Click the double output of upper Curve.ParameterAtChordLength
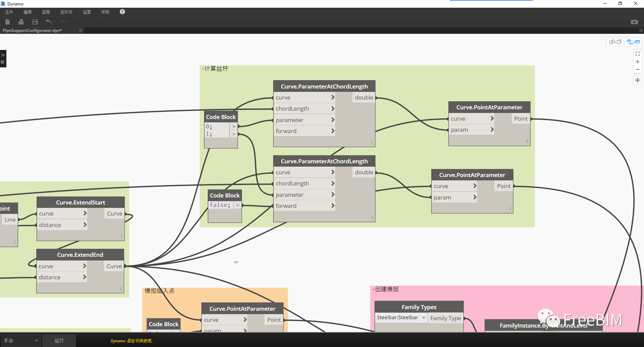 point(364,98)
